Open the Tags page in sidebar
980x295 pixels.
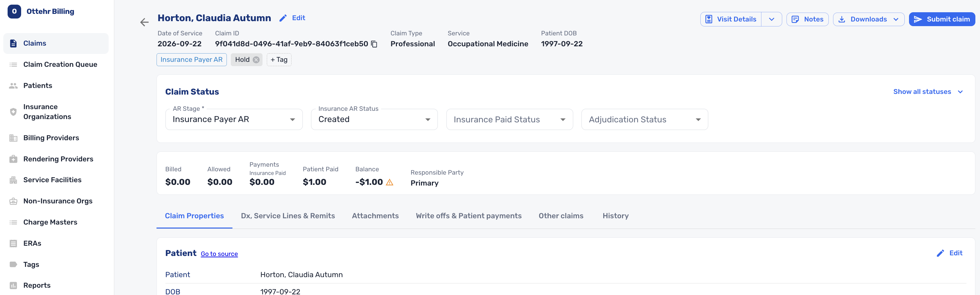pyautogui.click(x=56, y=265)
